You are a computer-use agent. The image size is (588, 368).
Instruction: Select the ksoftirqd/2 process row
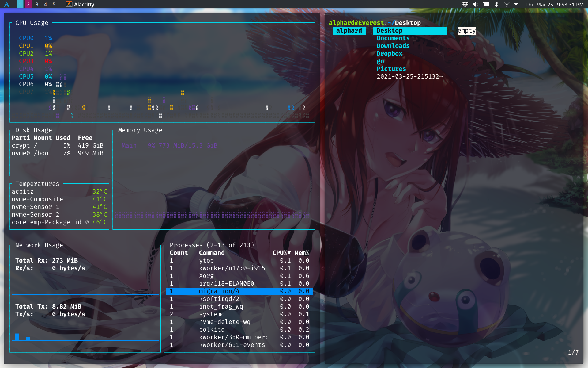(x=218, y=299)
